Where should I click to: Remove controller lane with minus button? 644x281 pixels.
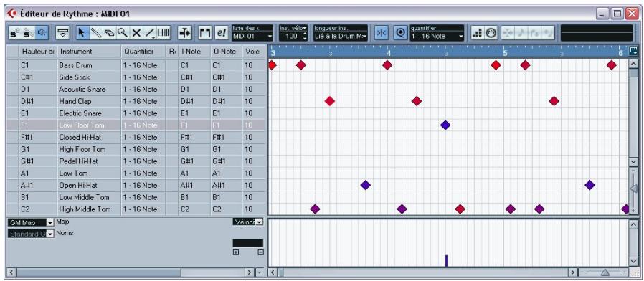(x=261, y=252)
